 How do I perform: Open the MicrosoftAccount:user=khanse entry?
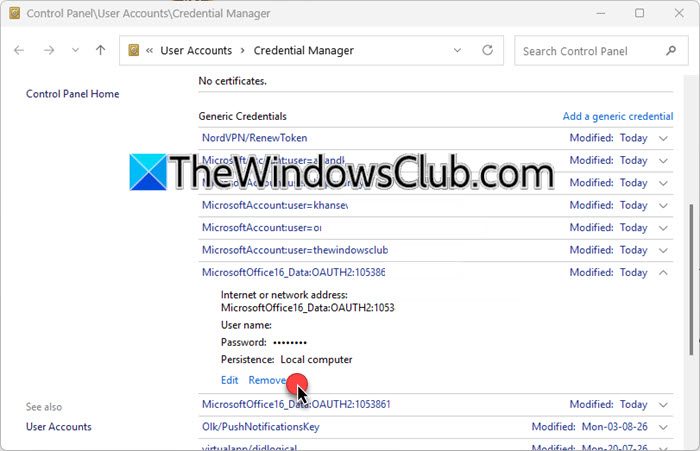click(x=275, y=205)
